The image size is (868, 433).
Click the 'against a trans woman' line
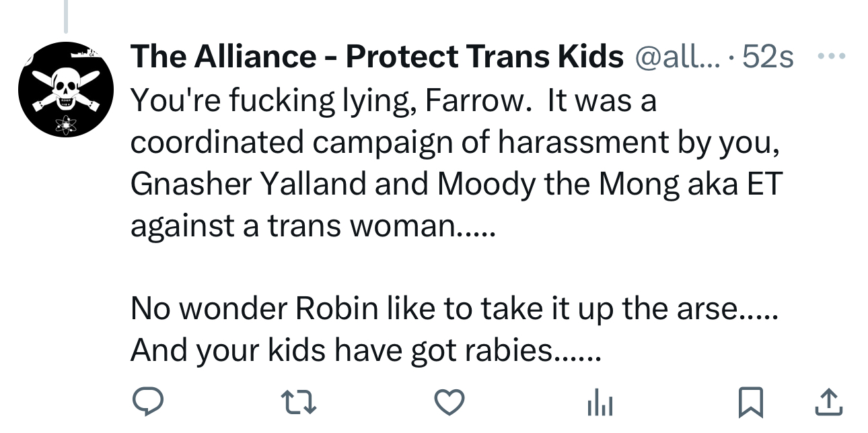coord(312,226)
